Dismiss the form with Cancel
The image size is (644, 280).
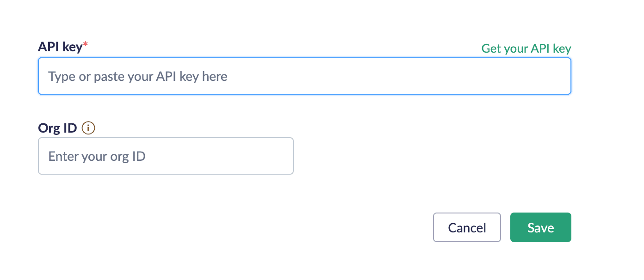467,227
